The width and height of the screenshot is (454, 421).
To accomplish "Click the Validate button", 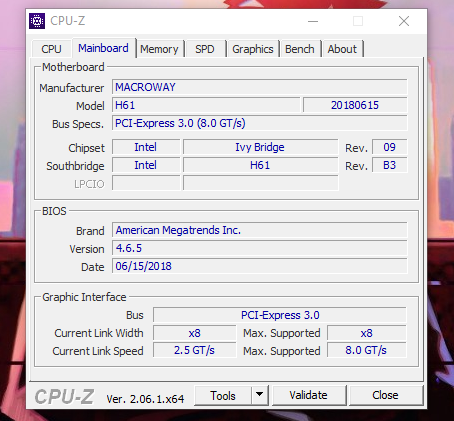I will point(309,395).
